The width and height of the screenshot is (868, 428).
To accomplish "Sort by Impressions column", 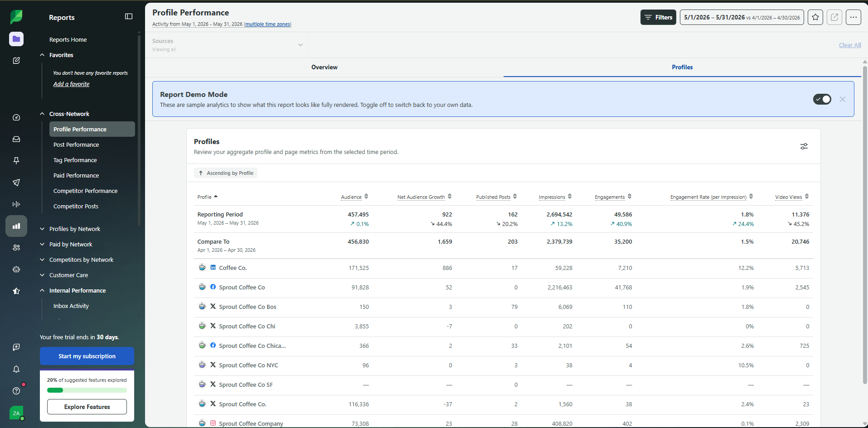I will pos(555,197).
